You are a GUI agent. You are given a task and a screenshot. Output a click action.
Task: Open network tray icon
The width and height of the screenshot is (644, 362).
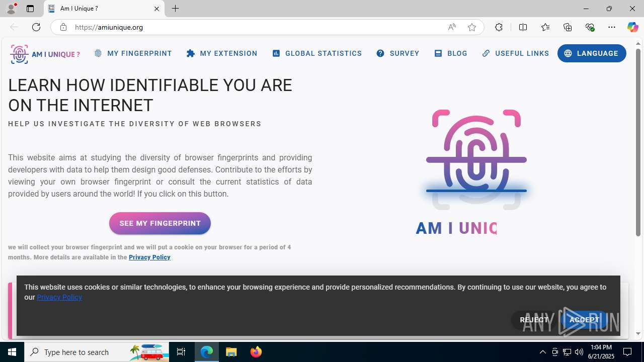(x=567, y=352)
